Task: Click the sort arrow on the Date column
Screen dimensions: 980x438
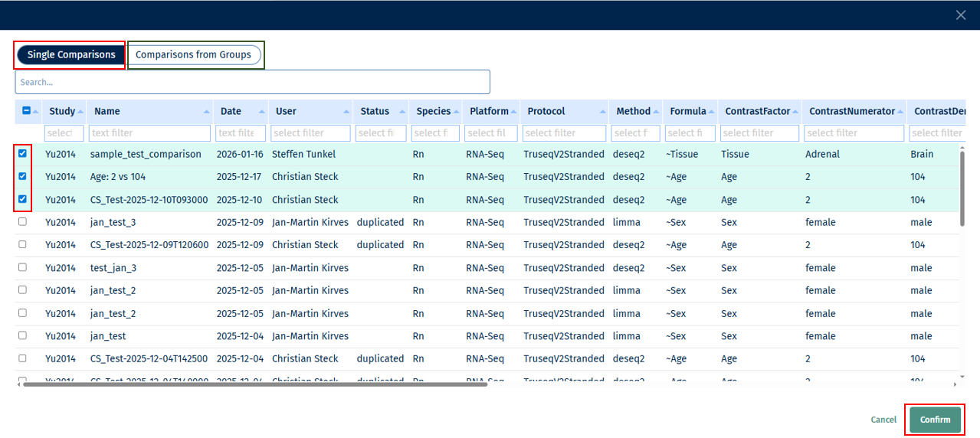Action: tap(262, 112)
